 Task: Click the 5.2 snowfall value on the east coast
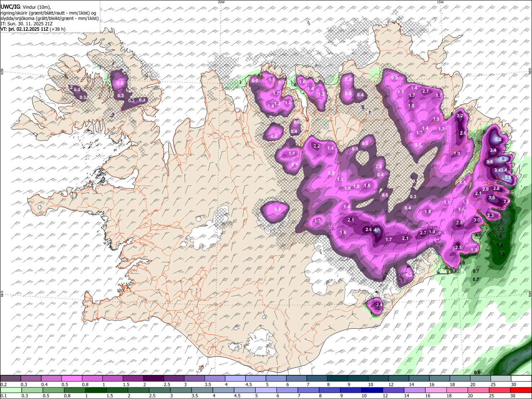click(498, 139)
